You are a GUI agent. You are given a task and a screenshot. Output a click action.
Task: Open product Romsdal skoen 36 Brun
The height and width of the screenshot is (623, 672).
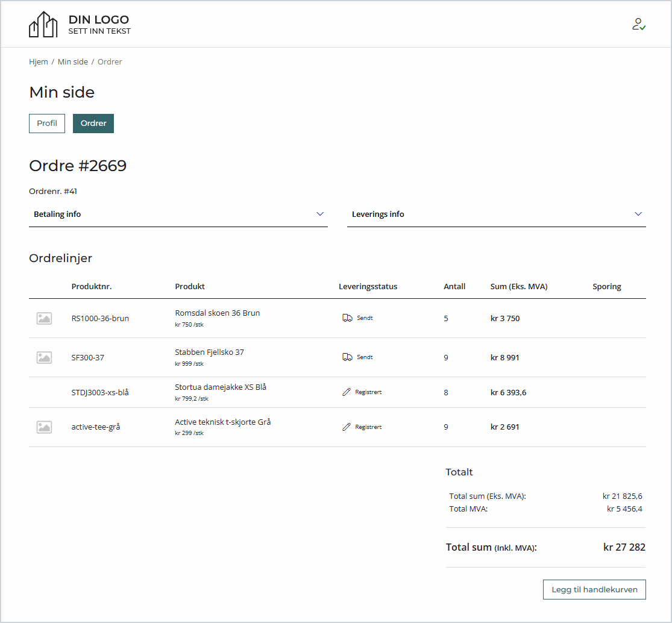point(218,313)
